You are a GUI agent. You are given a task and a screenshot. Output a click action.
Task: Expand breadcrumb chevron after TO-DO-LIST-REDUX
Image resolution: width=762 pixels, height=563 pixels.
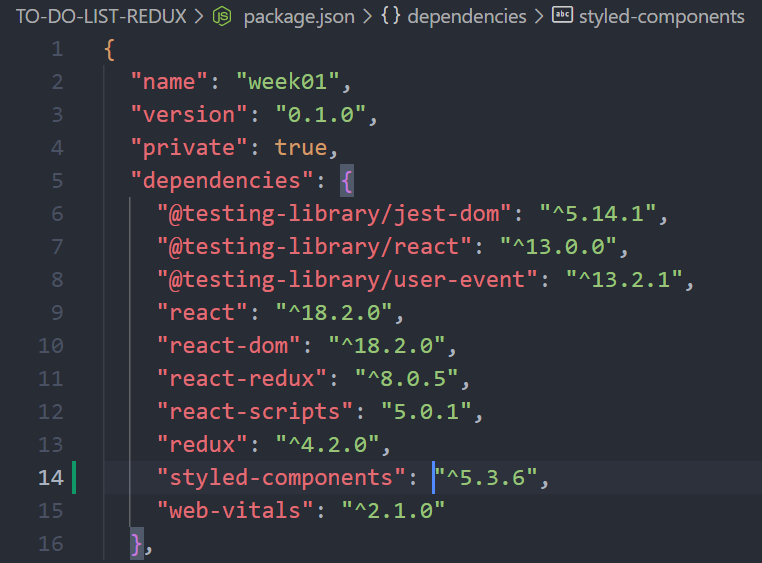(199, 17)
